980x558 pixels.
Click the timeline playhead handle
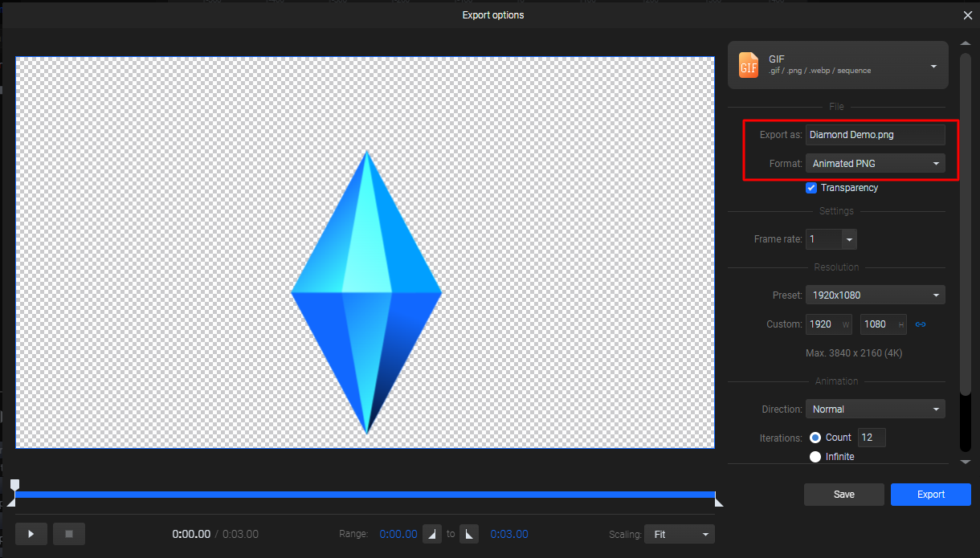[14, 484]
